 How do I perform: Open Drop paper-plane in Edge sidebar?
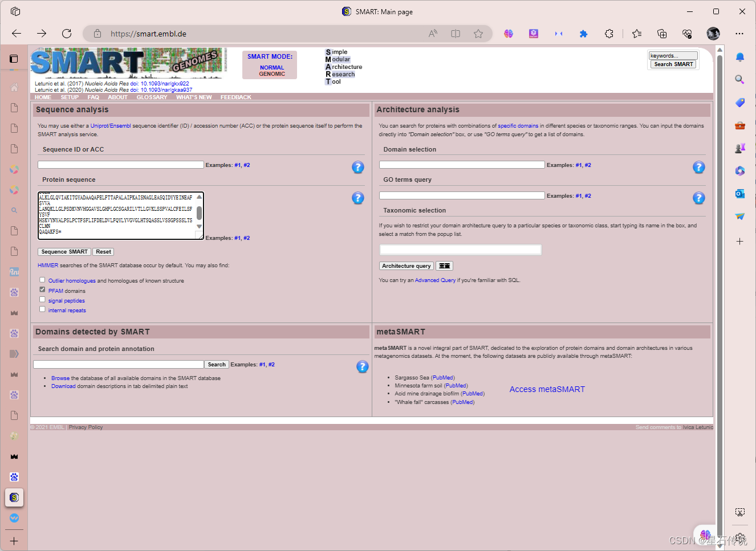740,217
